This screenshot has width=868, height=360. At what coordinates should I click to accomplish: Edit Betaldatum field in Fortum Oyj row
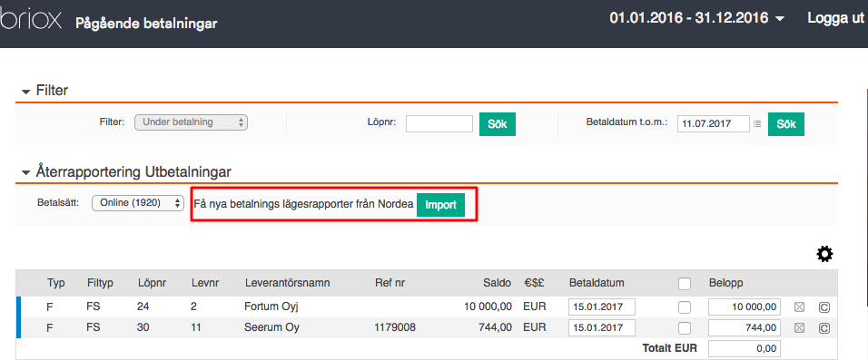click(x=602, y=306)
